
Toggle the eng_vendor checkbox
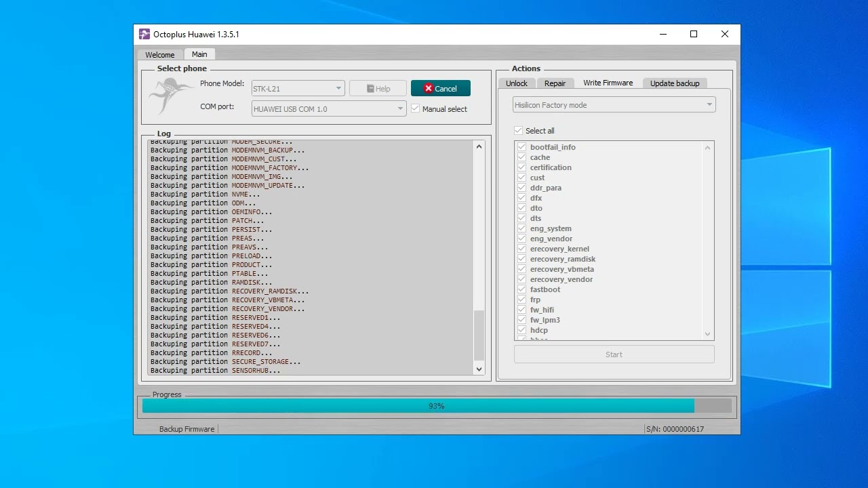tap(521, 239)
